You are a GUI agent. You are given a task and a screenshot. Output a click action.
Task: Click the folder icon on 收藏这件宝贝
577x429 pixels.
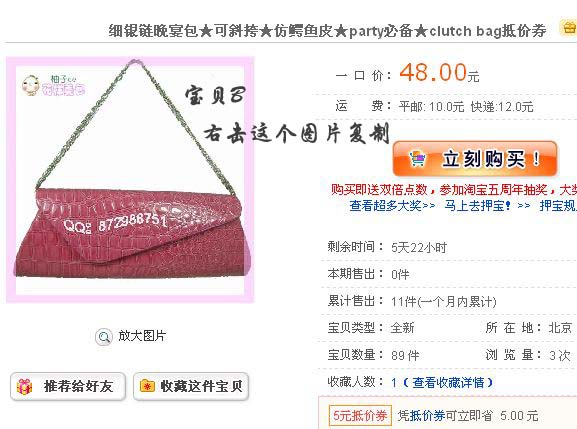point(147,386)
